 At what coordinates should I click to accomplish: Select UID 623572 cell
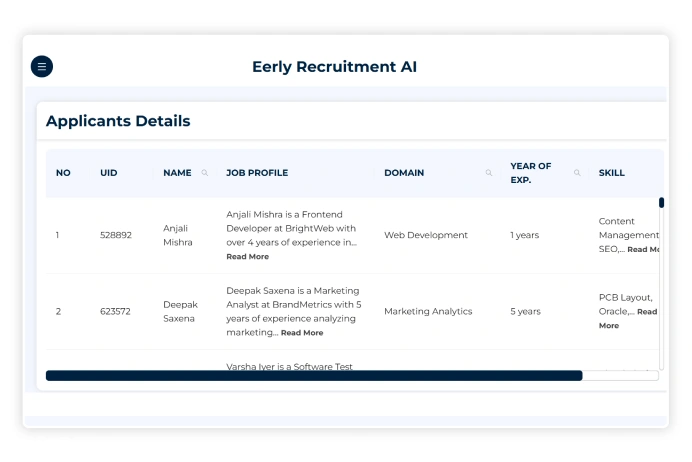(x=116, y=312)
